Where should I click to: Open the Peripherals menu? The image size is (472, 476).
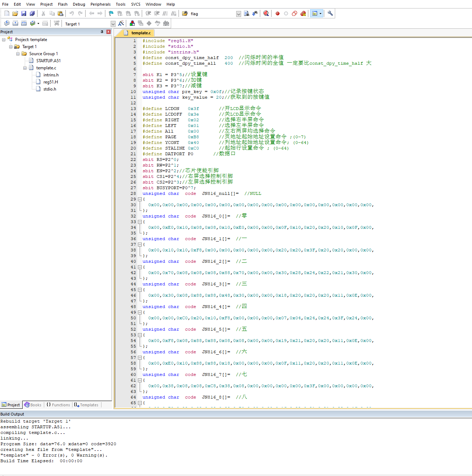[100, 4]
